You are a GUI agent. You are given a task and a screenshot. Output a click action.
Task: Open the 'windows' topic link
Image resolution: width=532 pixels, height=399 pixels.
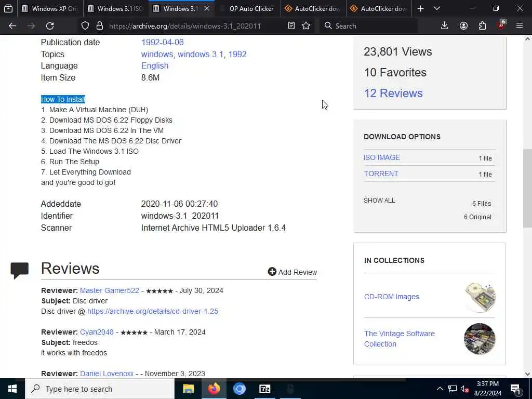click(157, 54)
